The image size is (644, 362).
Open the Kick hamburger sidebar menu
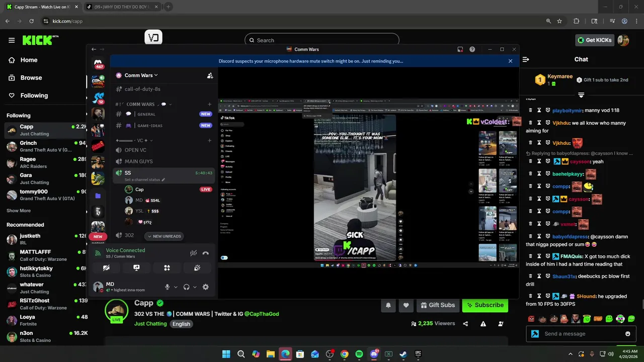point(11,40)
